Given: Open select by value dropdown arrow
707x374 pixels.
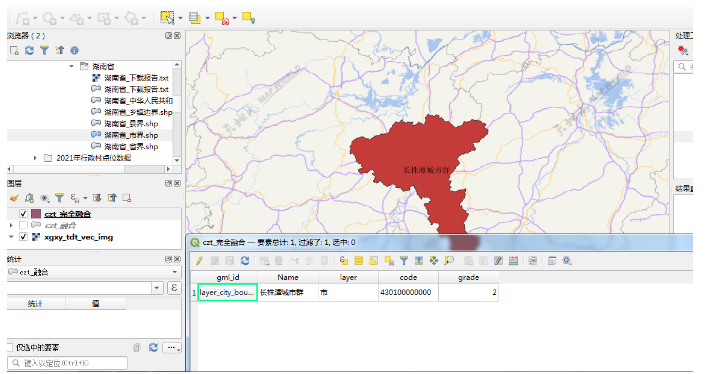Looking at the screenshot, I should pyautogui.click(x=207, y=18).
